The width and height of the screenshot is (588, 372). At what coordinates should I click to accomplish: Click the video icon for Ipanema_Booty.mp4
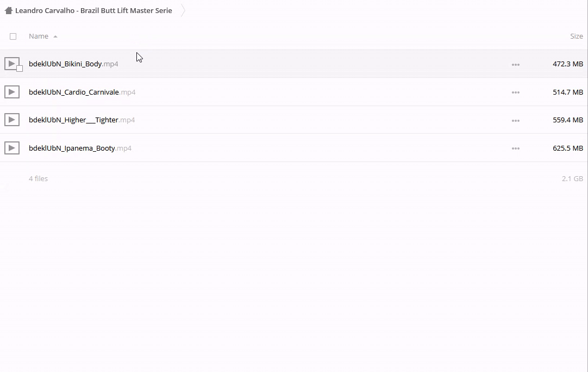pos(12,148)
